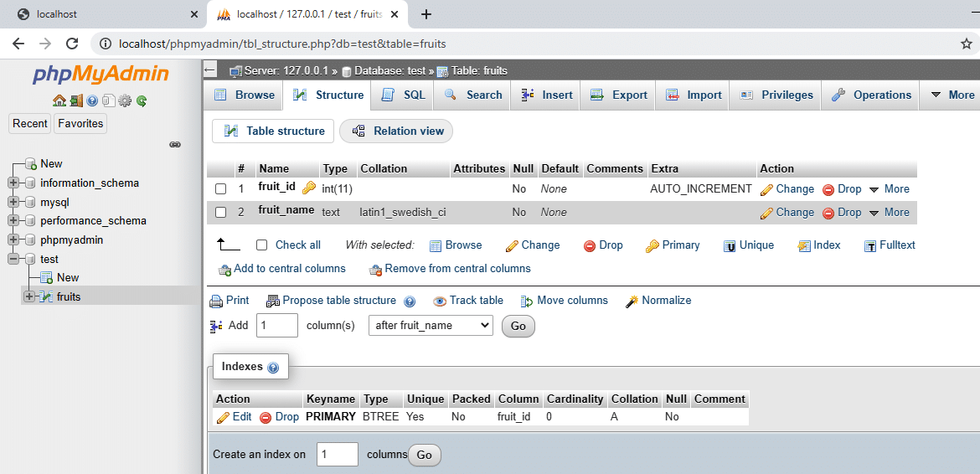The width and height of the screenshot is (980, 474).
Task: Click the Add columns count input field
Action: coord(276,326)
